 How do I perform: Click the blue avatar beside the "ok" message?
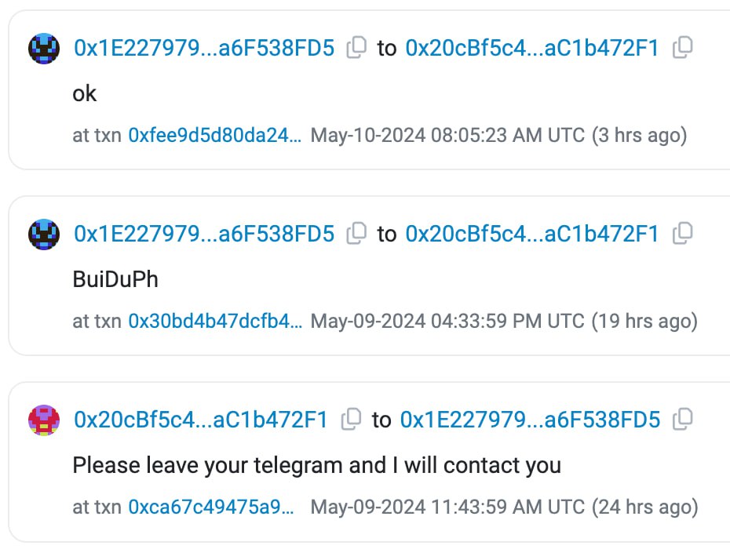[44, 49]
